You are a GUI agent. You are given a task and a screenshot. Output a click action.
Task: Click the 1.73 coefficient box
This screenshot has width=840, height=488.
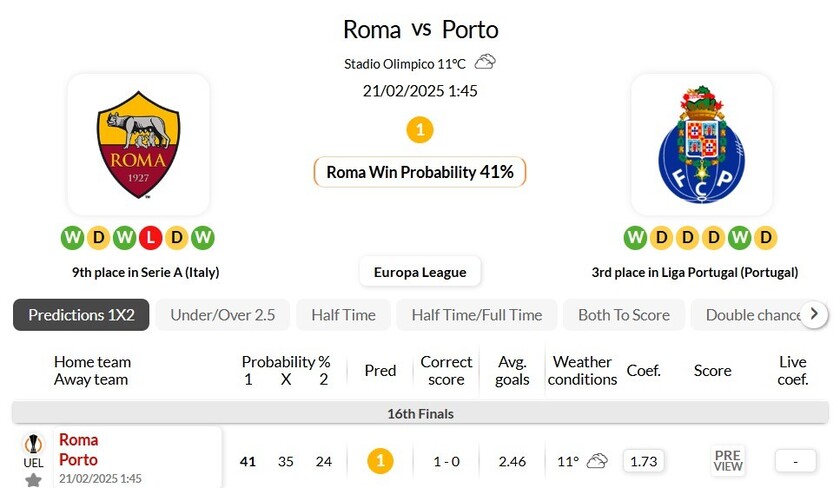click(x=643, y=461)
